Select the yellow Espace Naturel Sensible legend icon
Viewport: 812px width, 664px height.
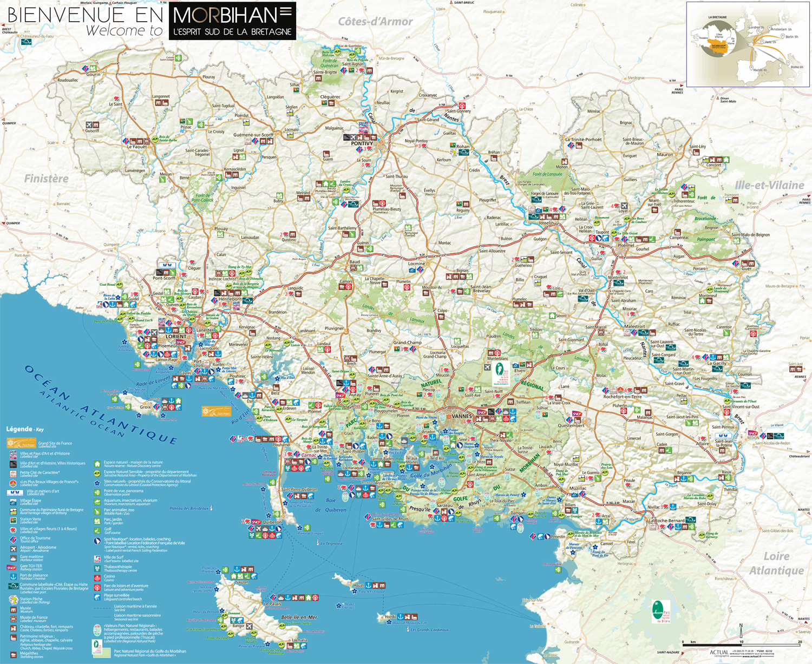(x=97, y=473)
